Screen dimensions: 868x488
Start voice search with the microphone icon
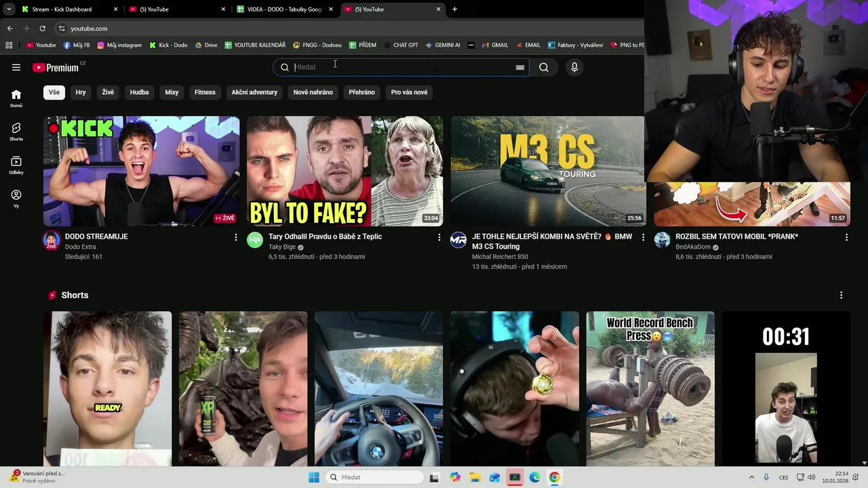tap(574, 67)
